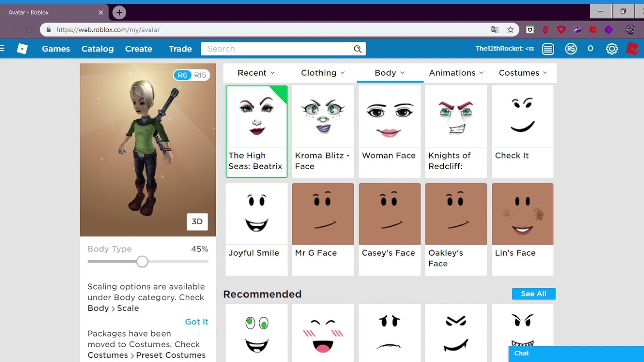Adjust the Body Type slider handle
The width and height of the screenshot is (644, 362).
pyautogui.click(x=142, y=261)
